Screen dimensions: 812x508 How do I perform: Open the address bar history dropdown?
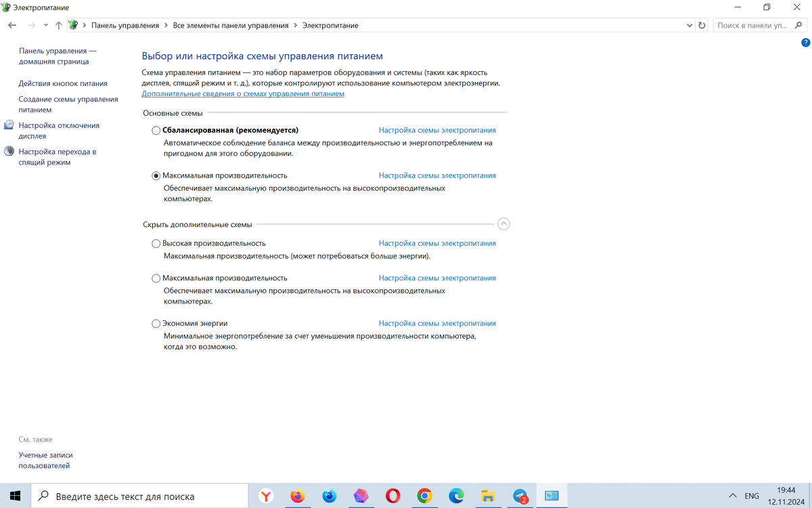[x=689, y=25]
